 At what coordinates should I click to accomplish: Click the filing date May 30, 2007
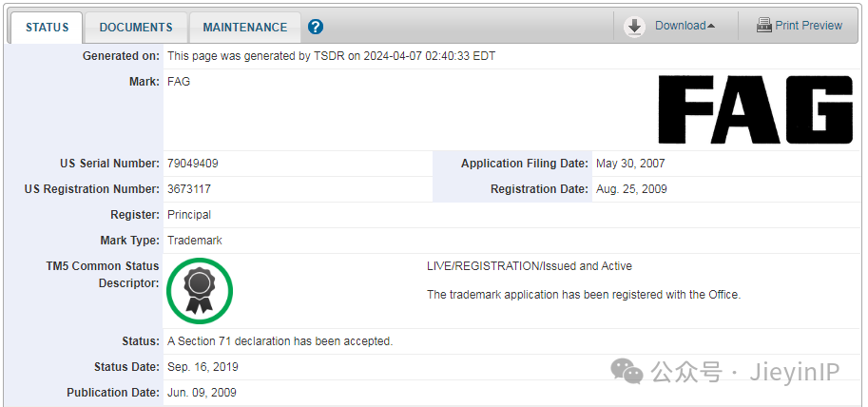[x=630, y=164]
